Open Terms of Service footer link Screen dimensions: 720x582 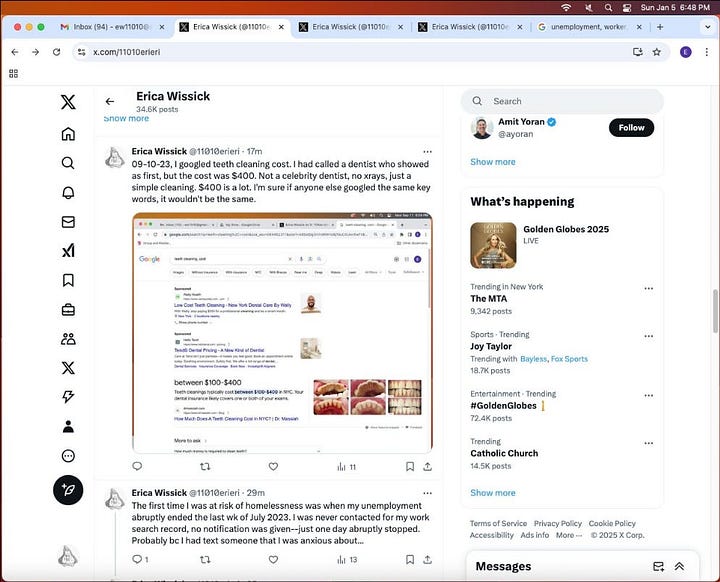click(498, 523)
